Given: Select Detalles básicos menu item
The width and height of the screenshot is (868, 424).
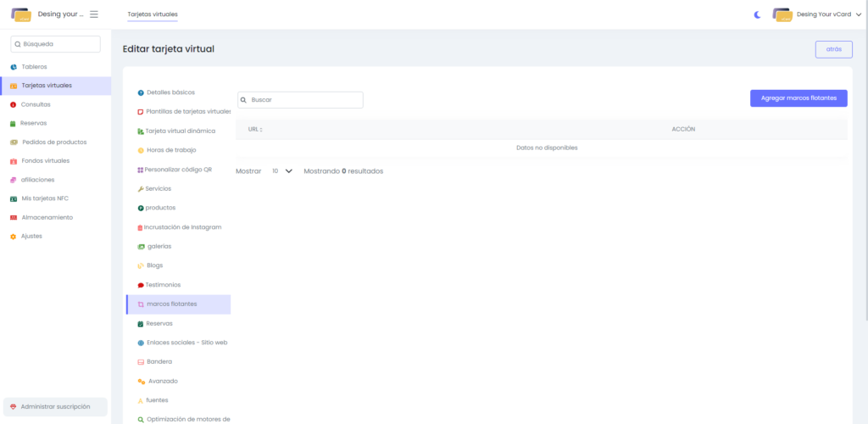Looking at the screenshot, I should pos(170,92).
